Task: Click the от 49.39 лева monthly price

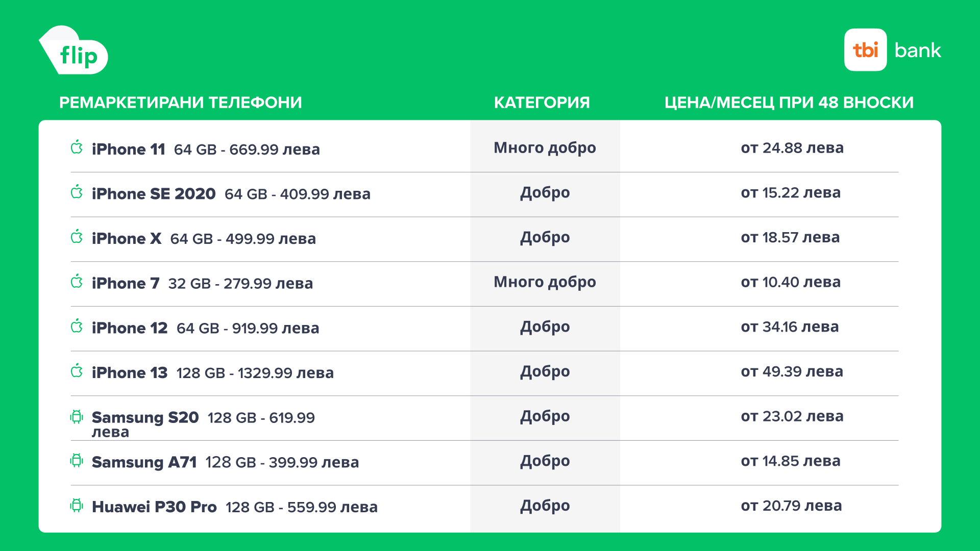Action: [792, 372]
